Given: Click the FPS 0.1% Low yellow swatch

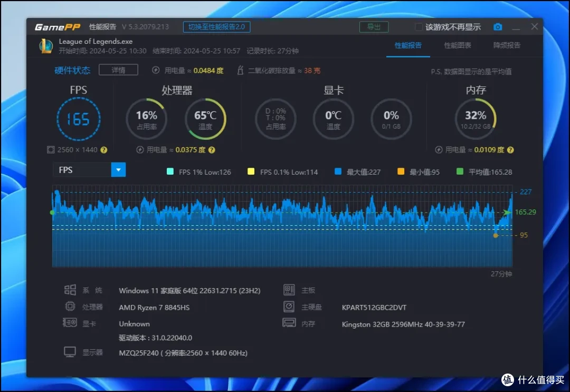Looking at the screenshot, I should click(251, 171).
